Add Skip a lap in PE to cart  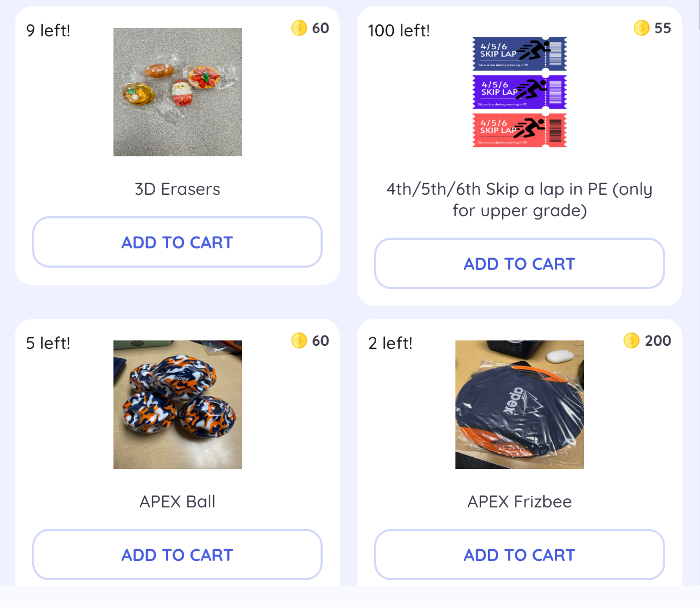click(519, 264)
